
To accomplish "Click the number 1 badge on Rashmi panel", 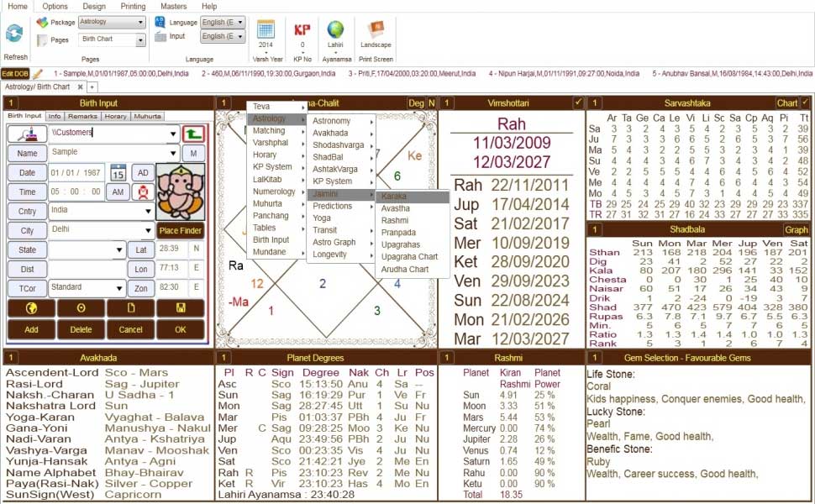I will [446, 358].
